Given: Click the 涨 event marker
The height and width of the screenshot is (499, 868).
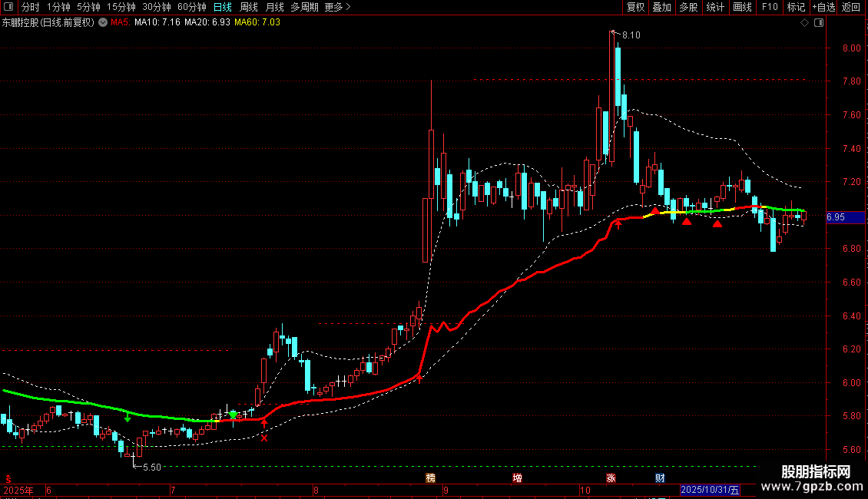Looking at the screenshot, I should (611, 478).
